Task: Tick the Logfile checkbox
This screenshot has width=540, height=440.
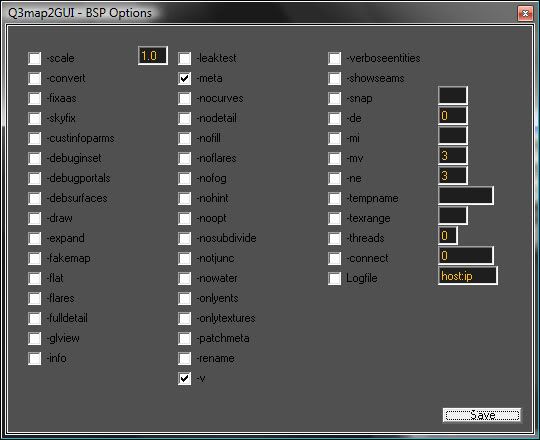Action: (334, 278)
